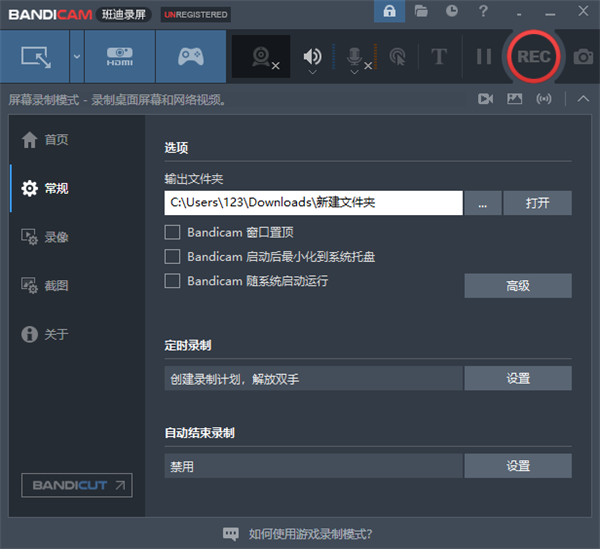Open 录像 video settings tab

click(x=45, y=237)
